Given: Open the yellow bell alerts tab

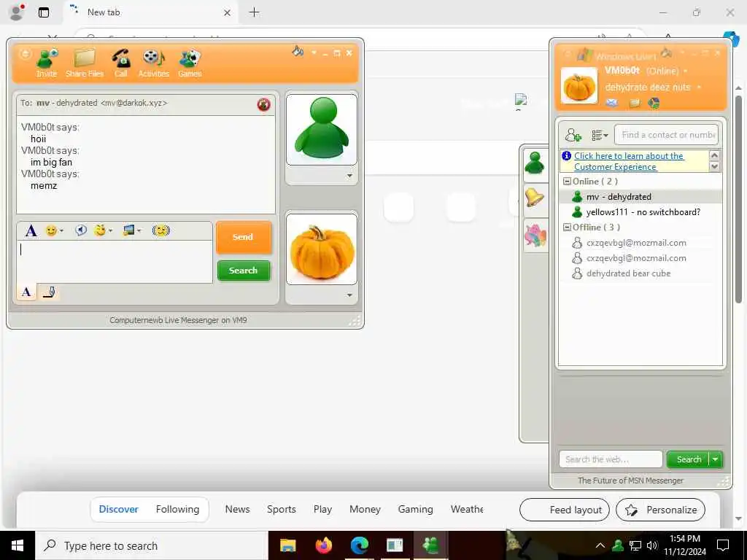Looking at the screenshot, I should (535, 198).
